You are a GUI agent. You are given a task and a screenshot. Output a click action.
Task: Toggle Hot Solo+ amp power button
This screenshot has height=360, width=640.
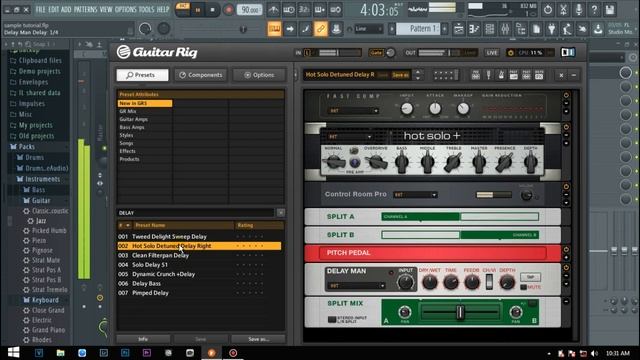[x=566, y=127]
